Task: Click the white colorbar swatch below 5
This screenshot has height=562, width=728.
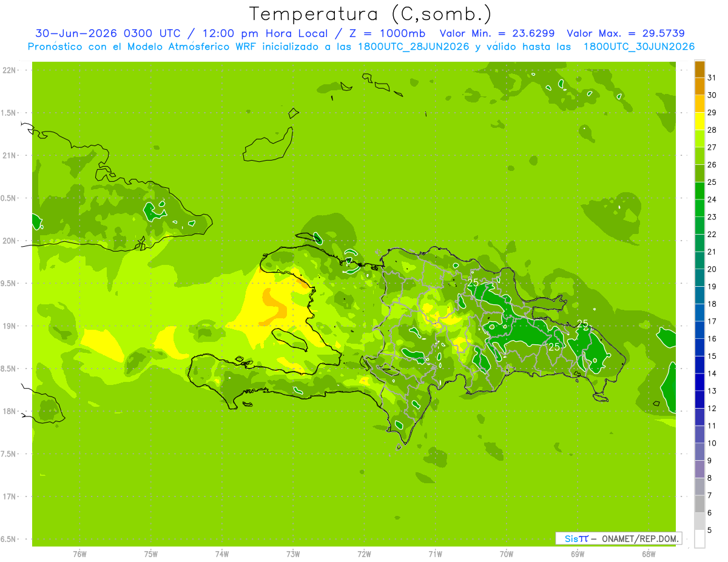Action: click(x=699, y=539)
